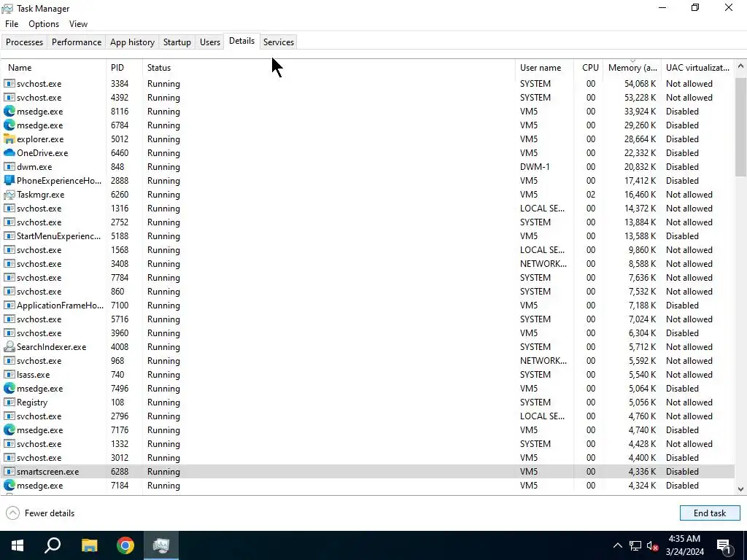Click the Taskmgr.exe process icon

tap(9, 194)
